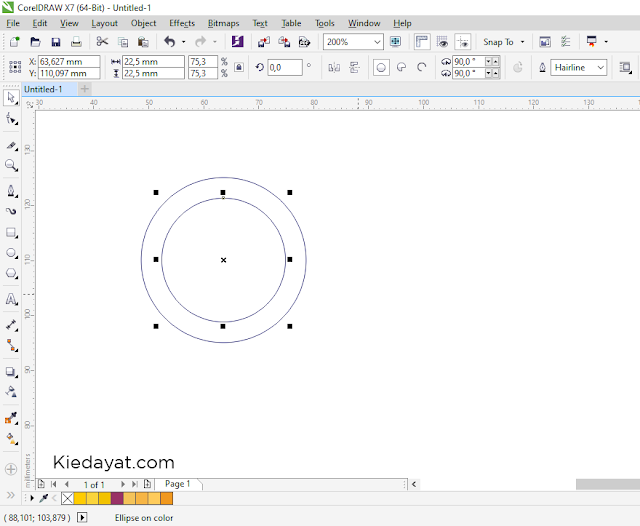Screen dimensions: 640x526
Task: Add a new document tab
Action: (84, 89)
